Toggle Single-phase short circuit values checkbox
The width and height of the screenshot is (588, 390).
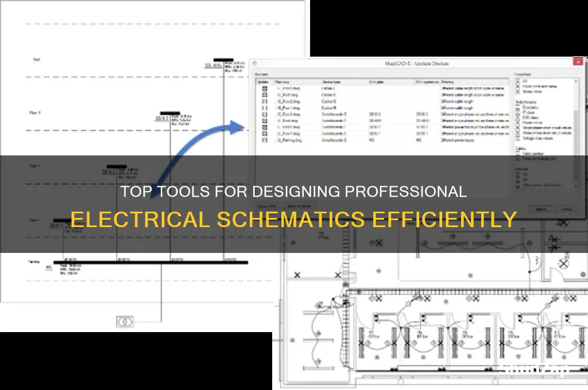pyautogui.click(x=518, y=128)
